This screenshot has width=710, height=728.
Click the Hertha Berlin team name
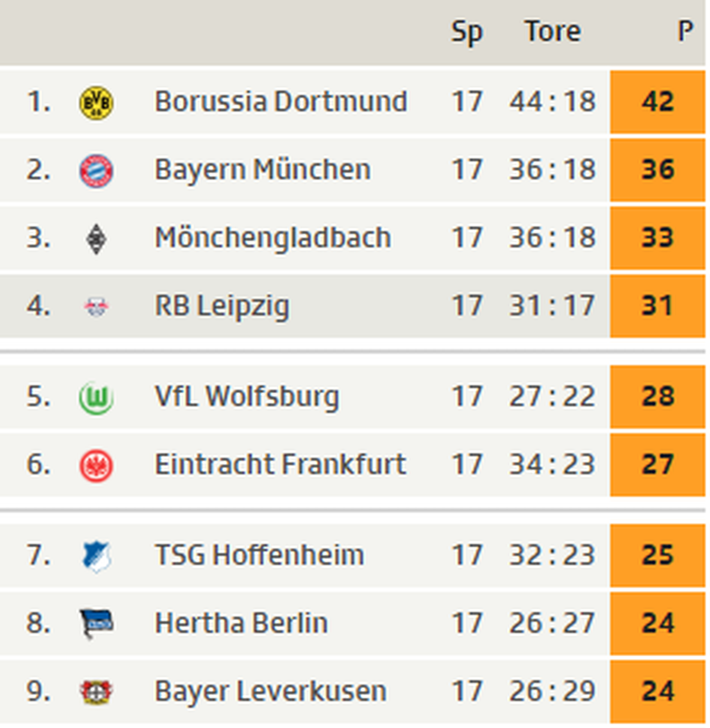pyautogui.click(x=241, y=623)
